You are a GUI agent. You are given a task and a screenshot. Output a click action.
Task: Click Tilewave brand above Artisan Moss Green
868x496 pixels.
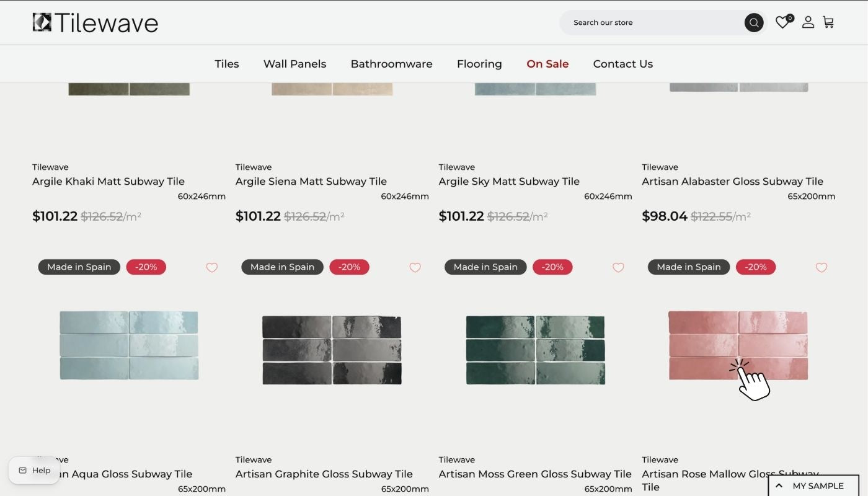[x=457, y=460]
